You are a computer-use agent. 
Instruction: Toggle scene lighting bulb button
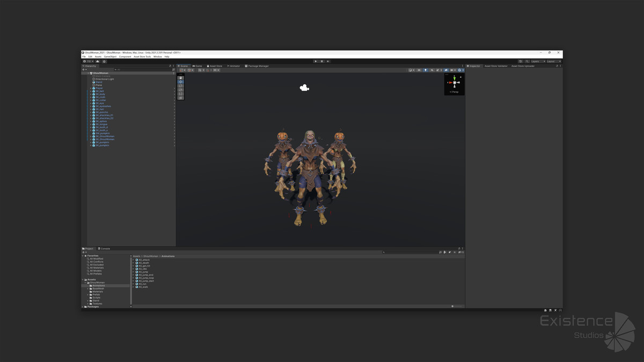click(x=426, y=70)
